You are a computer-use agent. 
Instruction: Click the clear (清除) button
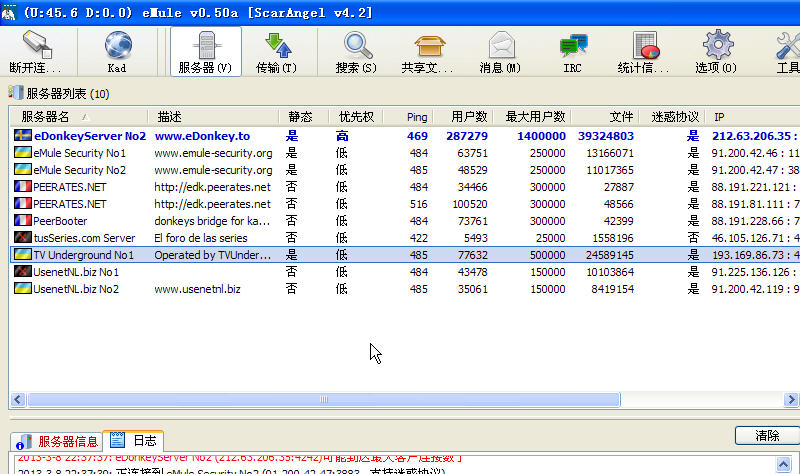(x=767, y=435)
